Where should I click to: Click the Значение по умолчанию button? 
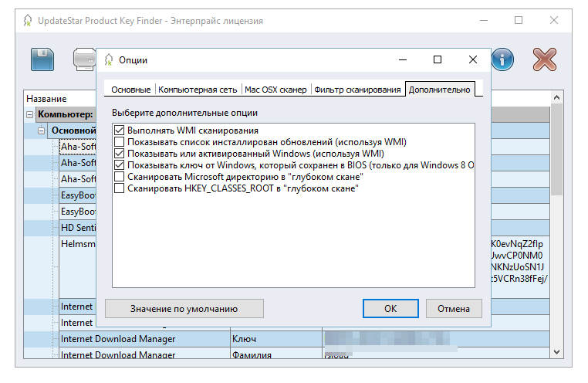pyautogui.click(x=184, y=308)
